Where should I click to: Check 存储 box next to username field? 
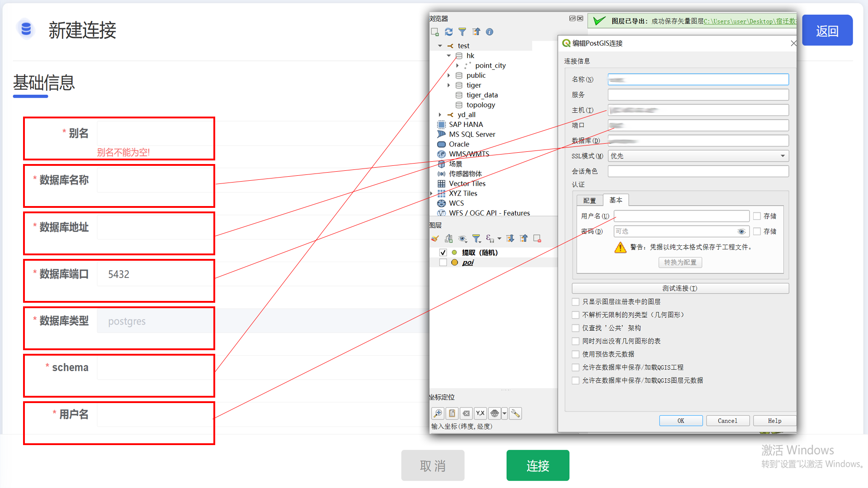(x=757, y=216)
